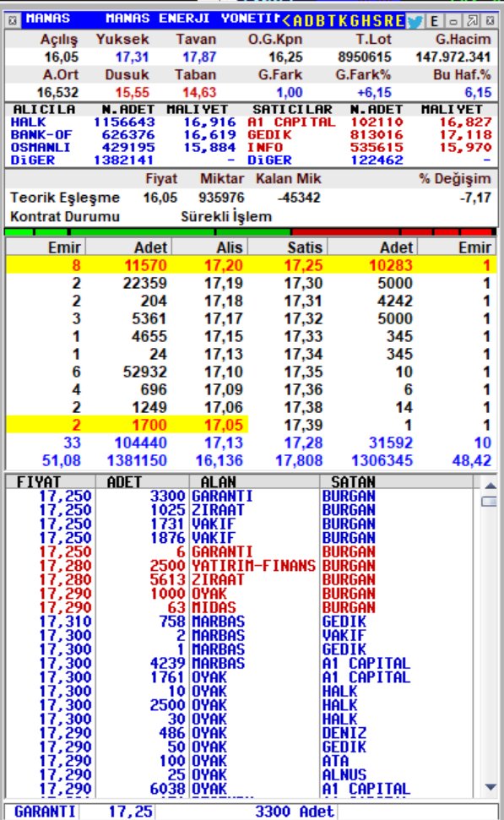Select the trade sold by ATA
The image size is (504, 820).
click(241, 760)
